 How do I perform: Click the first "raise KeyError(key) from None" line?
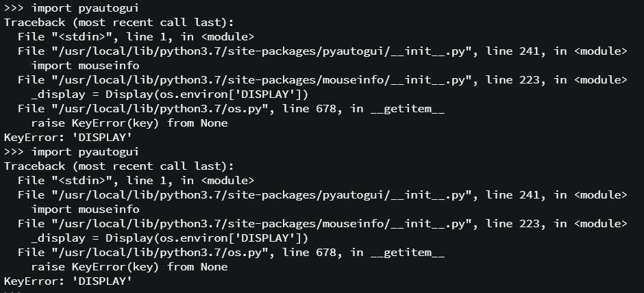129,123
